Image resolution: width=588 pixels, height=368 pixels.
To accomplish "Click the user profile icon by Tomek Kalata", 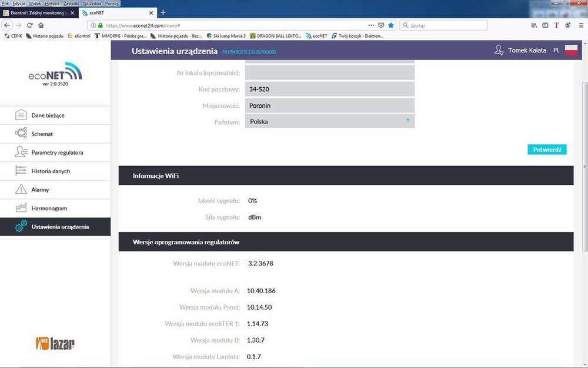I will click(x=499, y=51).
